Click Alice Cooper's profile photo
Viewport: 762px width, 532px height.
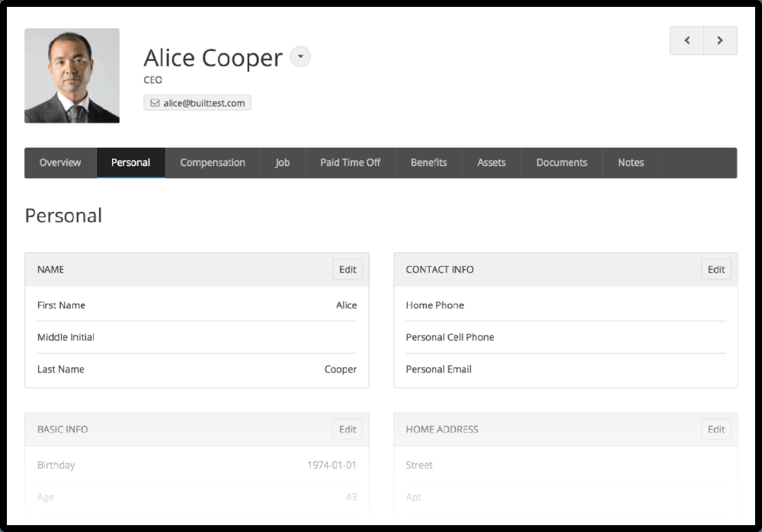tap(72, 75)
